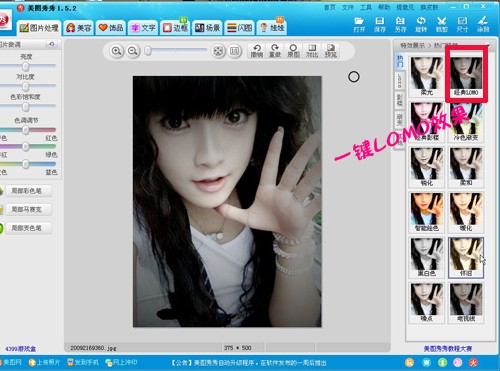Apply the 经典LOMO effect thumbnail
Image resolution: width=500 pixels, height=371 pixels.
click(x=466, y=76)
